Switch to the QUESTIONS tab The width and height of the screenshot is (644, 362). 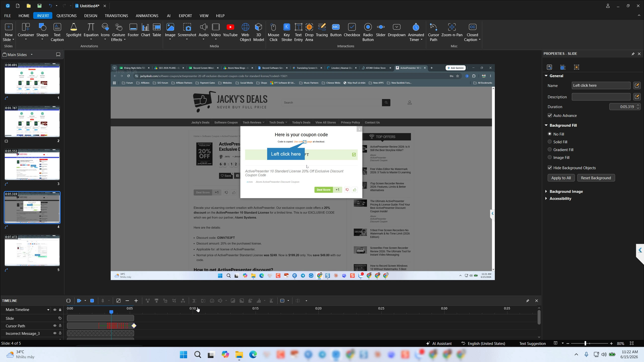pyautogui.click(x=66, y=16)
